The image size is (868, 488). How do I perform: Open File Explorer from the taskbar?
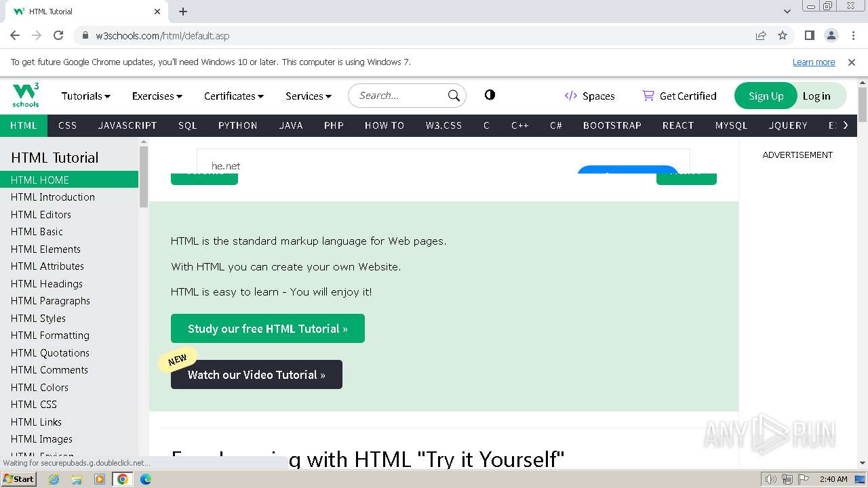tap(77, 479)
